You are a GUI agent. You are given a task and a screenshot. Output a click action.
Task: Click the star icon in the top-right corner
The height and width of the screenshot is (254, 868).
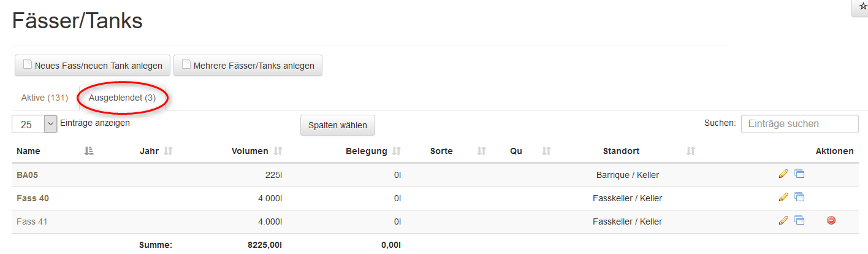(863, 6)
